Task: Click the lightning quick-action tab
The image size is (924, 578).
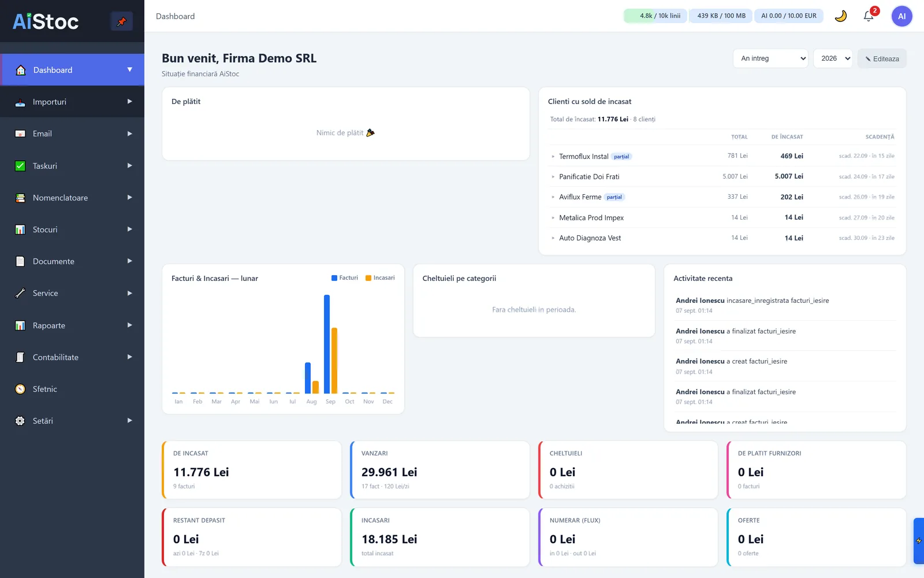Action: (918, 541)
